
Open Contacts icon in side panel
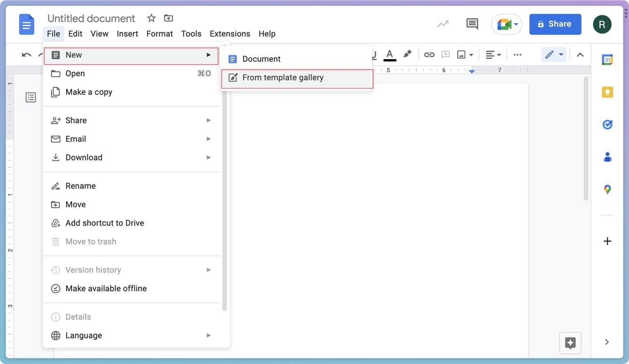point(607,157)
